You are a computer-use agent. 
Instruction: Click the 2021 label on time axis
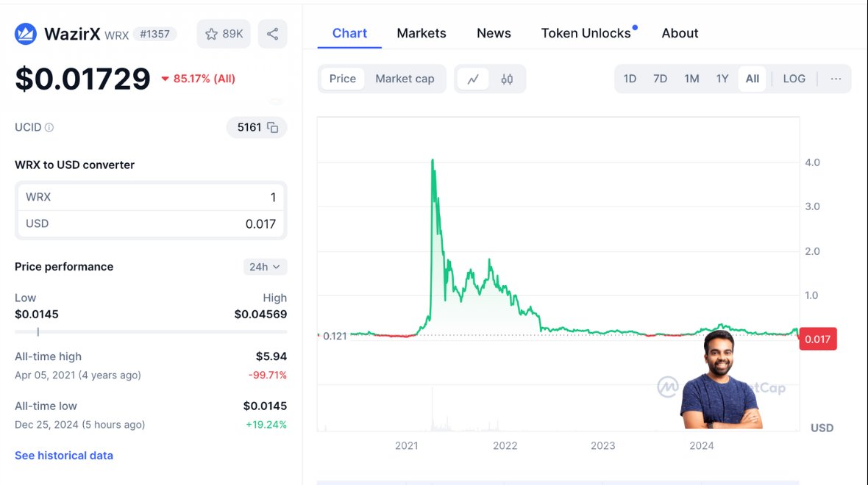point(406,446)
